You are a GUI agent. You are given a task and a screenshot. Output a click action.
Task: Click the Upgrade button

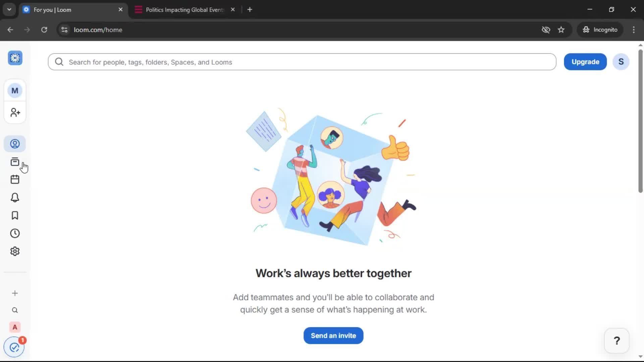(585, 62)
